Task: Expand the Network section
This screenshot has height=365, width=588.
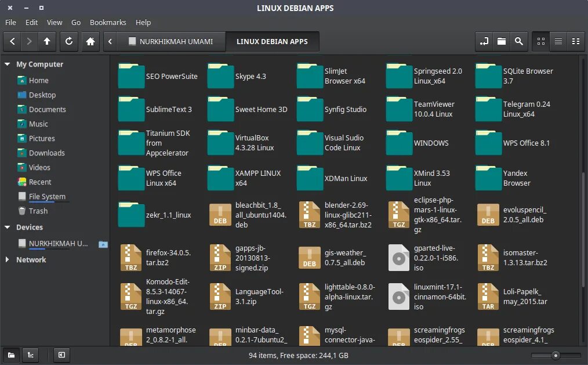Action: (x=7, y=259)
